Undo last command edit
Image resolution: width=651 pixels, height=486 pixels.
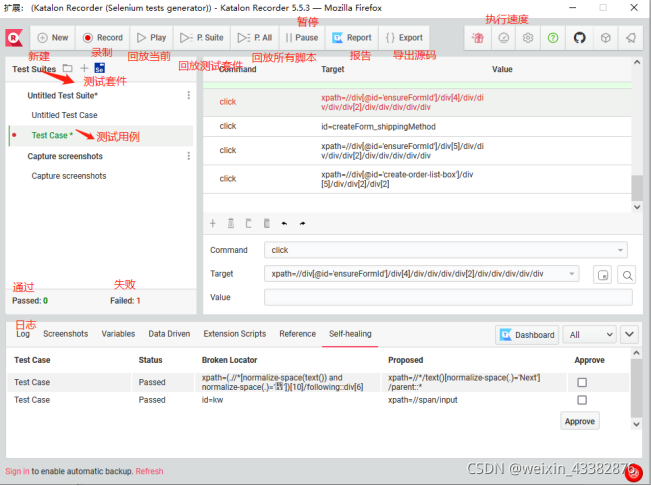(284, 224)
